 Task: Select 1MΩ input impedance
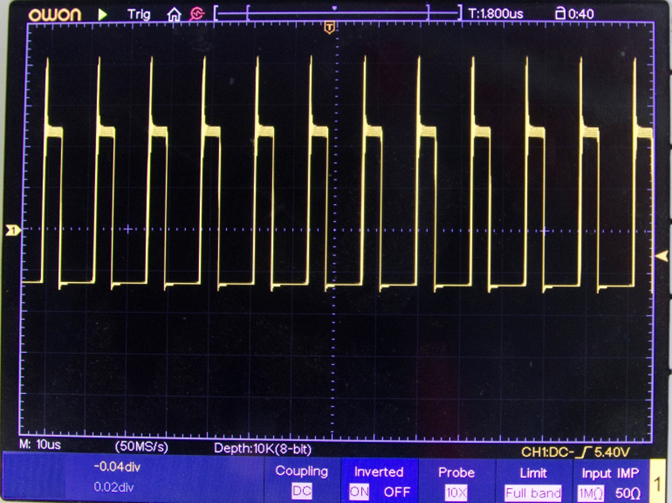click(588, 492)
